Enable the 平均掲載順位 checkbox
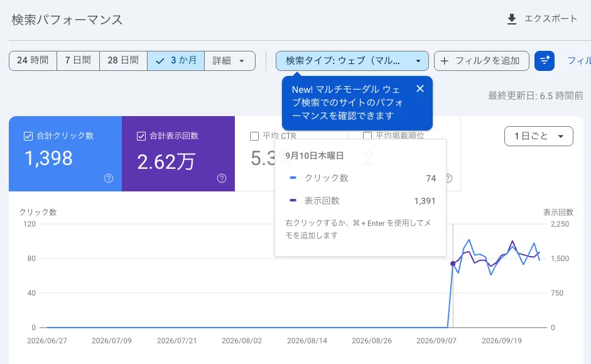591x364 pixels. [x=367, y=136]
